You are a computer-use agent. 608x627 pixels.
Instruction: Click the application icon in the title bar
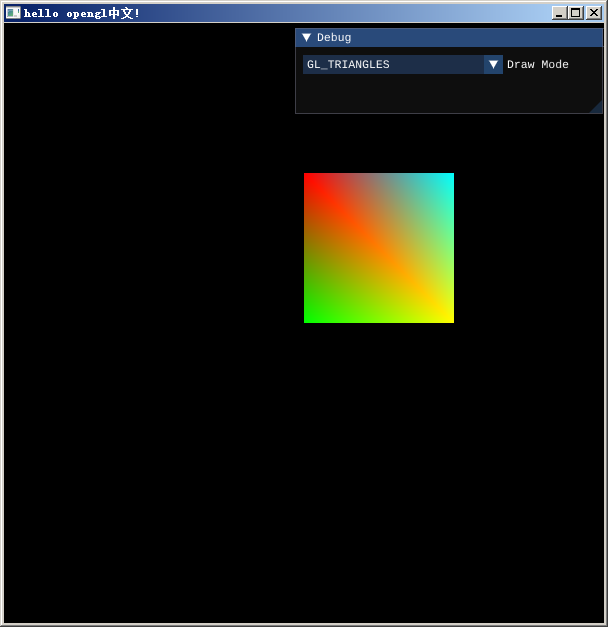[x=13, y=13]
